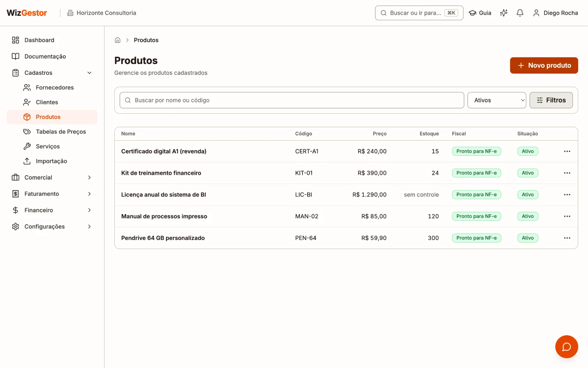The height and width of the screenshot is (368, 588).
Task: Click the sem controle stock value
Action: pyautogui.click(x=421, y=195)
